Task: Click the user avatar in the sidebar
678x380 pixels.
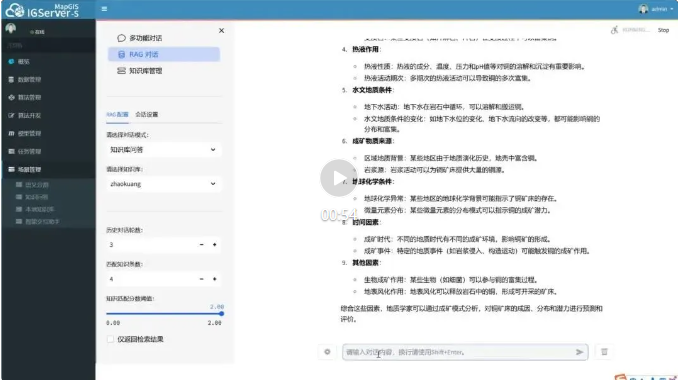Action: [x=11, y=29]
